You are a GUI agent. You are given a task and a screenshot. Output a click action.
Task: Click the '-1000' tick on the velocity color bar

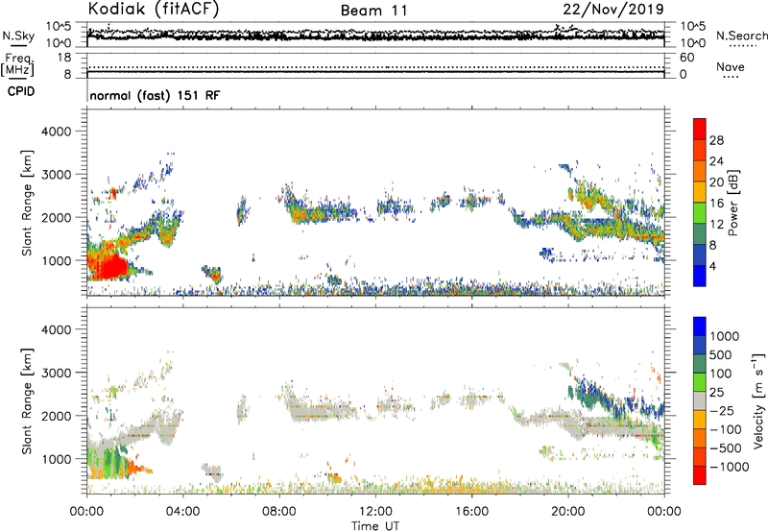pyautogui.click(x=730, y=467)
